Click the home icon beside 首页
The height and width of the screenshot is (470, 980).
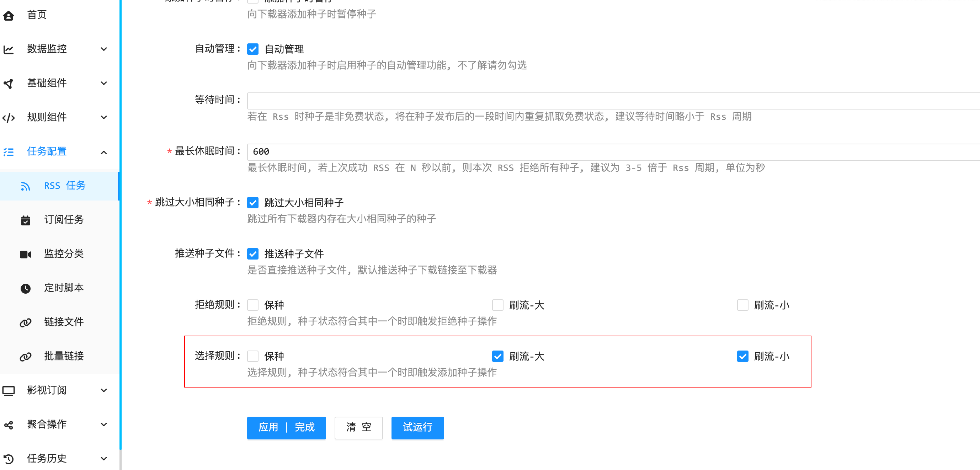pos(9,15)
